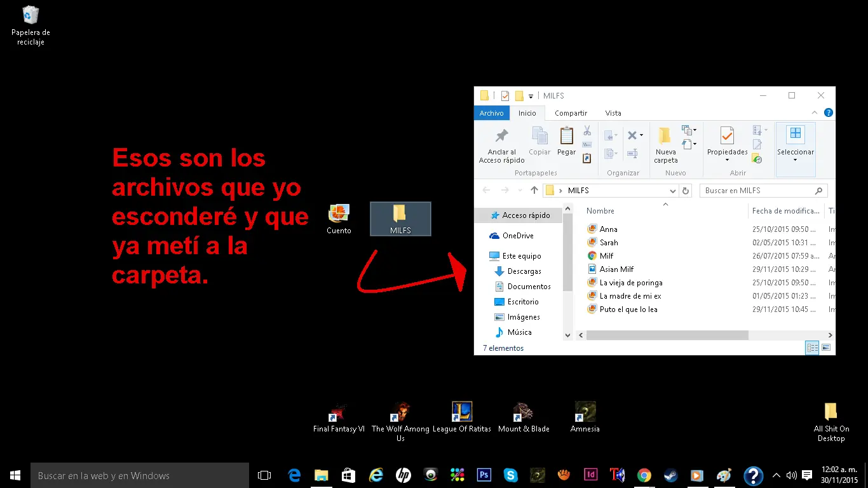Switch to the Vista ribbon tab
Image resolution: width=868 pixels, height=488 pixels.
(612, 112)
